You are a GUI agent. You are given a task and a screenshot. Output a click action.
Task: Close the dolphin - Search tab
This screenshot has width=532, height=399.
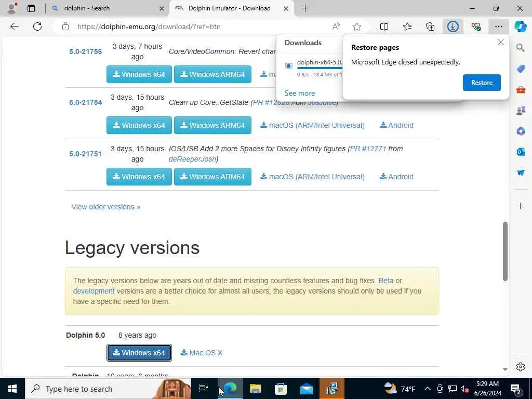point(162,8)
